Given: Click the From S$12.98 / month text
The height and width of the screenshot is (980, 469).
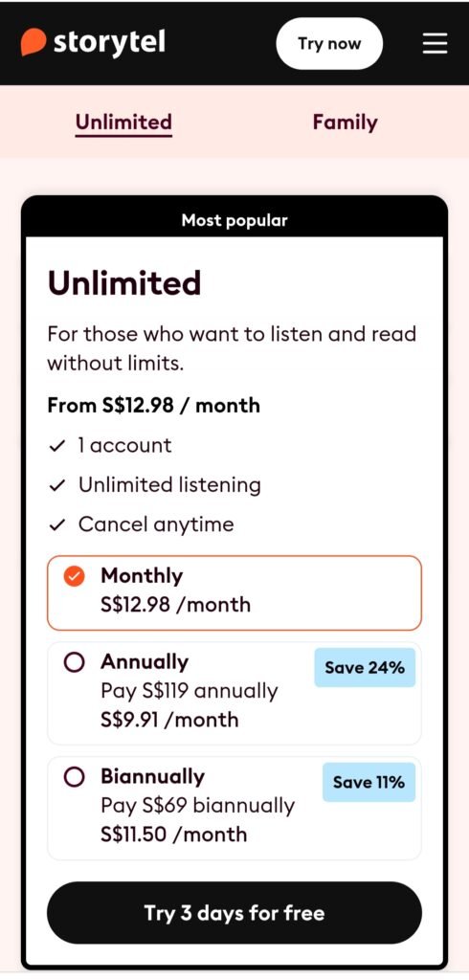Looking at the screenshot, I should point(153,406).
